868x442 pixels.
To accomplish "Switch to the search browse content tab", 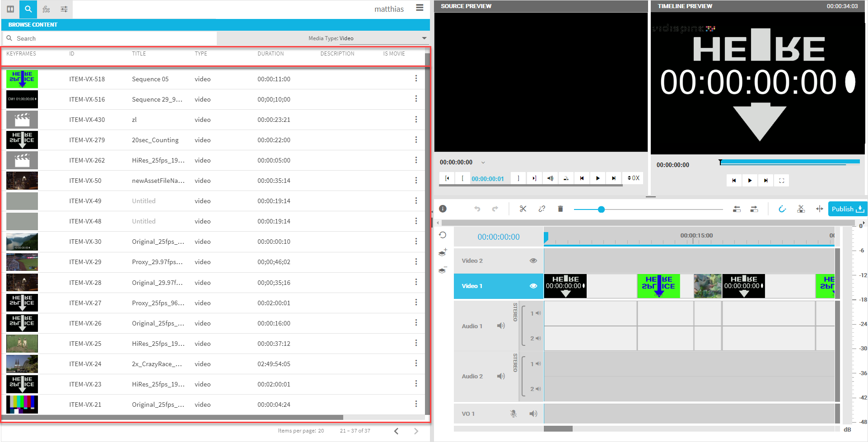I will 28,9.
